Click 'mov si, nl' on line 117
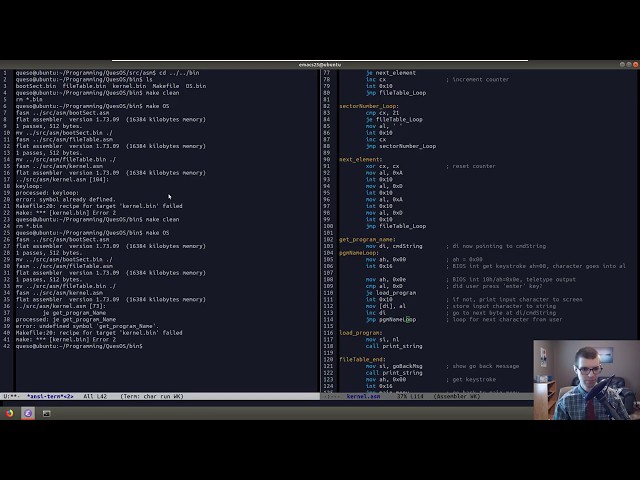This screenshot has height=480, width=640. click(382, 340)
